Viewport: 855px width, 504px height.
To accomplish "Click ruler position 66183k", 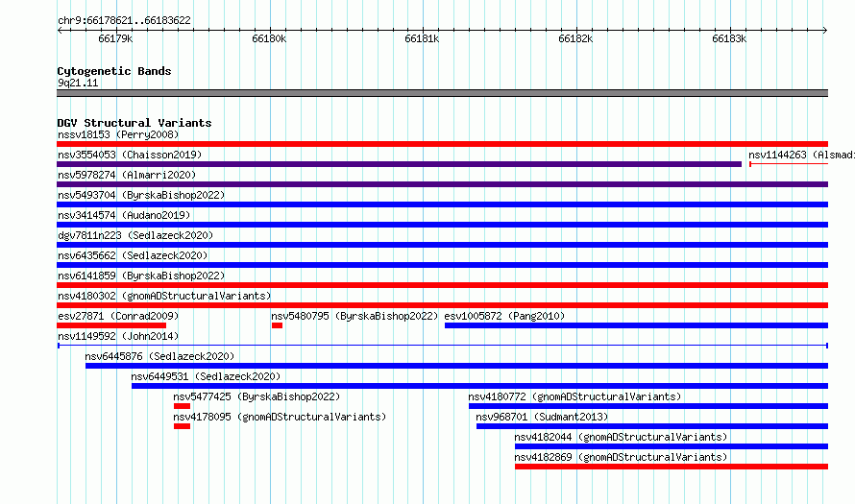I will (729, 38).
